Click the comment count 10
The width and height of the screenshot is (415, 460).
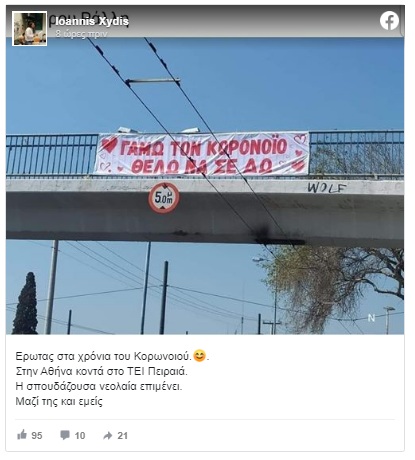80,435
